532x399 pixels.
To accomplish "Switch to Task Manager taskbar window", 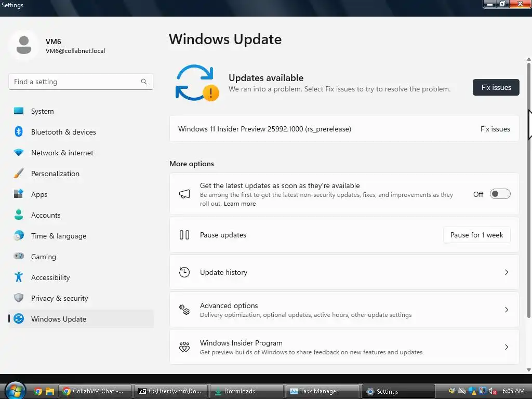I will point(322,391).
